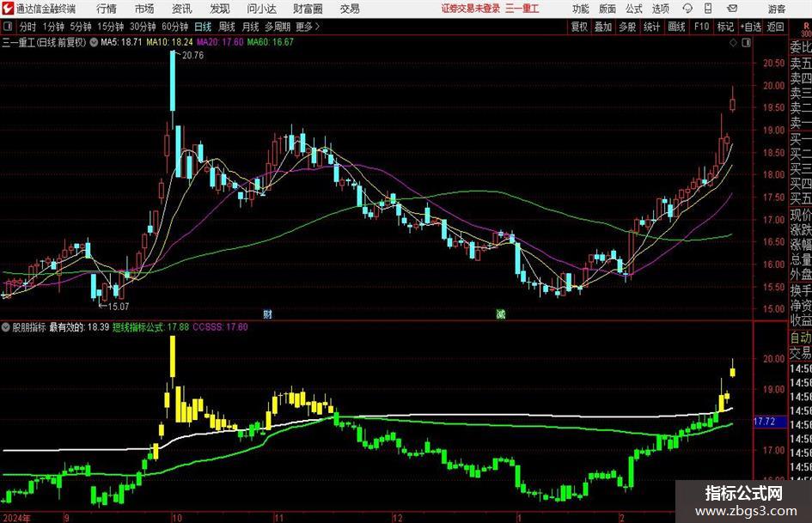Expand 股朋指标 sub-chart dropdown arrow
The height and width of the screenshot is (523, 812).
(6, 326)
